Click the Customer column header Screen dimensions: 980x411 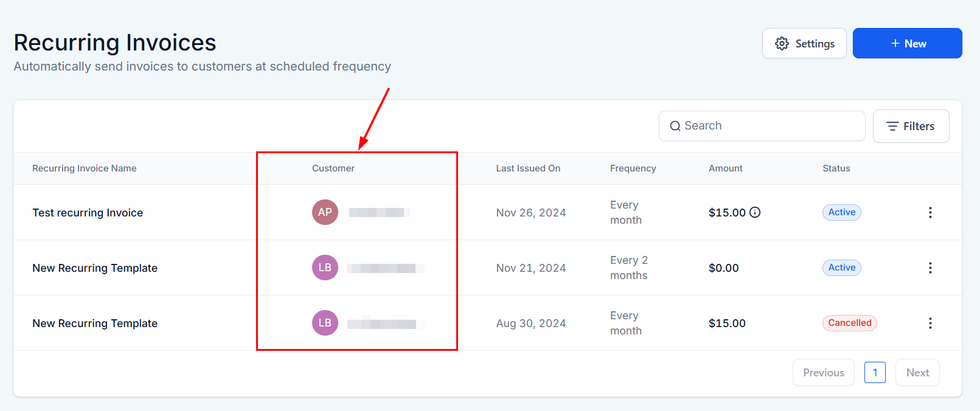(x=333, y=168)
